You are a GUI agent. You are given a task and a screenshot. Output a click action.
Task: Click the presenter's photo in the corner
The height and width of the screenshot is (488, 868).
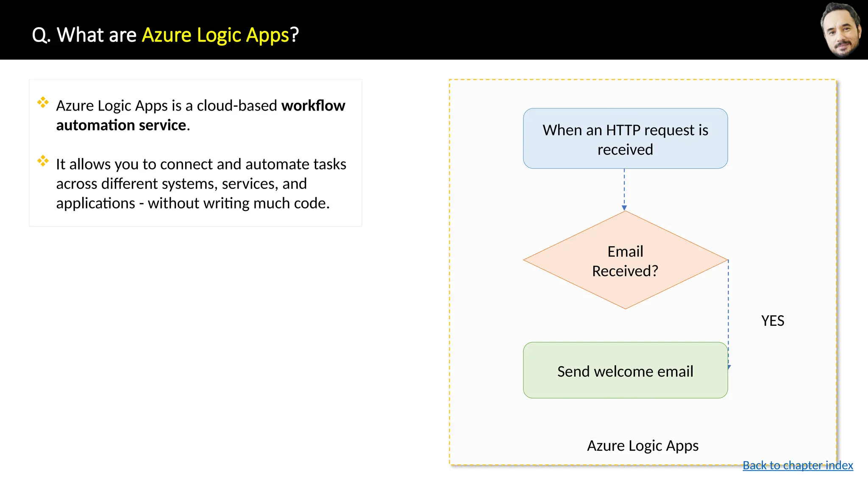841,30
